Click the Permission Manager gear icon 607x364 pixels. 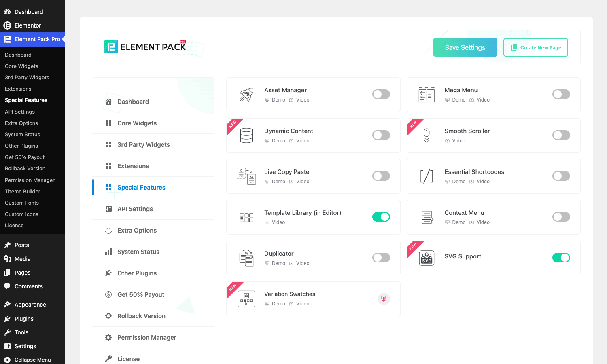coord(108,337)
